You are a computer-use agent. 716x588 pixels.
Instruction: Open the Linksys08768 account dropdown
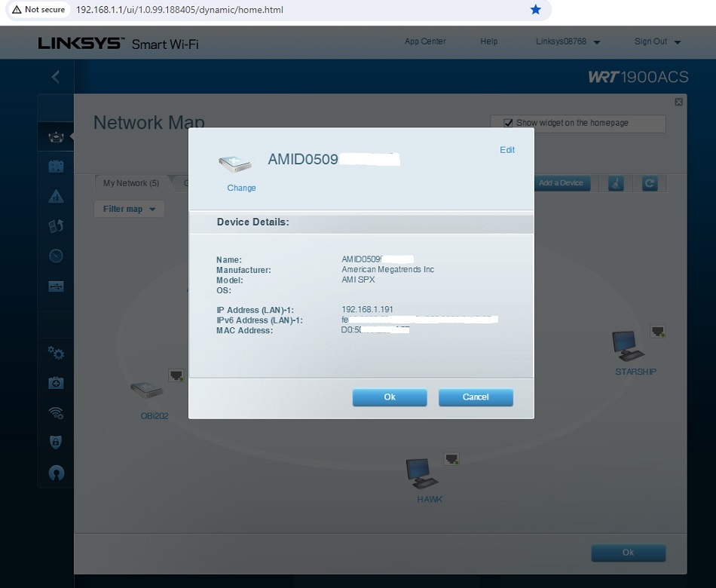tap(568, 41)
